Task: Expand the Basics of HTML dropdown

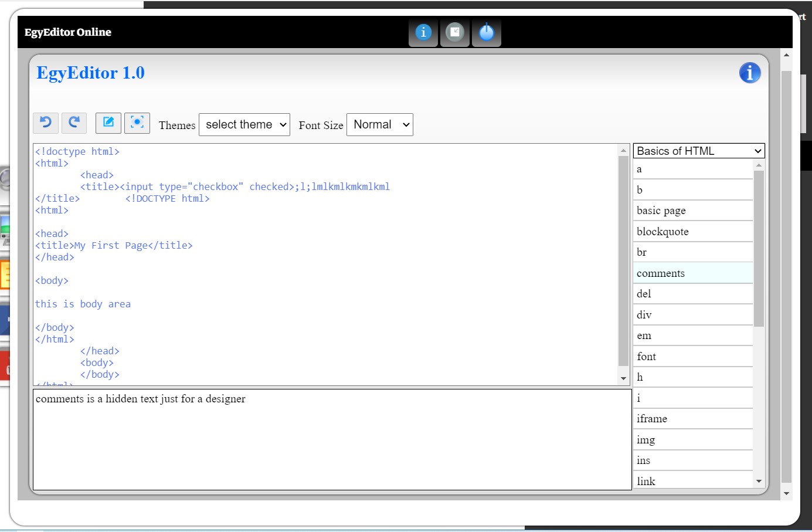Action: (699, 151)
